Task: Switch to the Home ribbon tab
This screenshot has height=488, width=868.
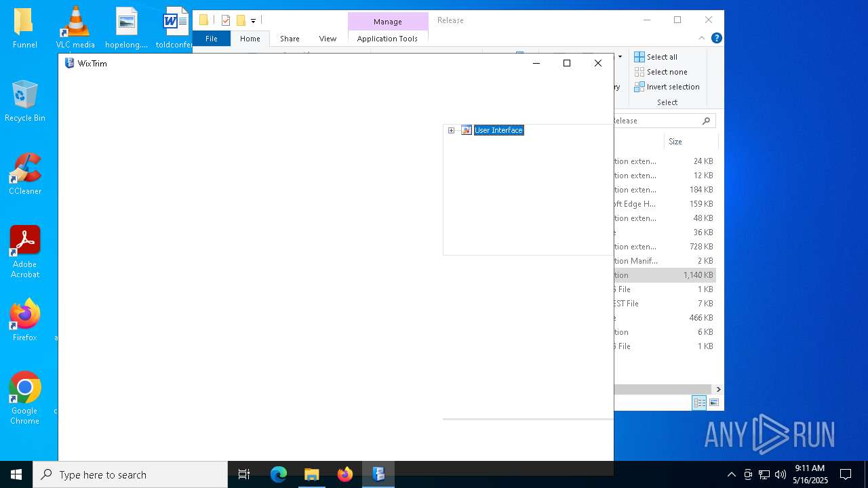Action: click(x=250, y=39)
